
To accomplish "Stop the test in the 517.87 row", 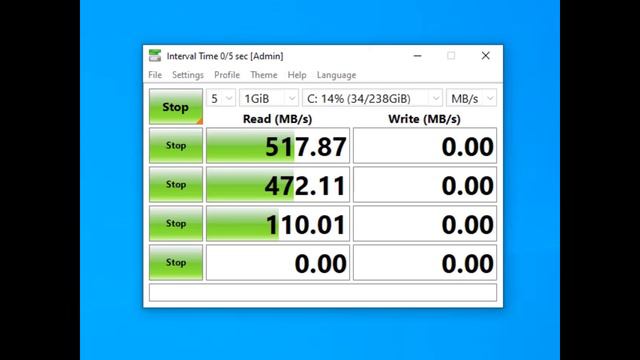I will tap(176, 146).
